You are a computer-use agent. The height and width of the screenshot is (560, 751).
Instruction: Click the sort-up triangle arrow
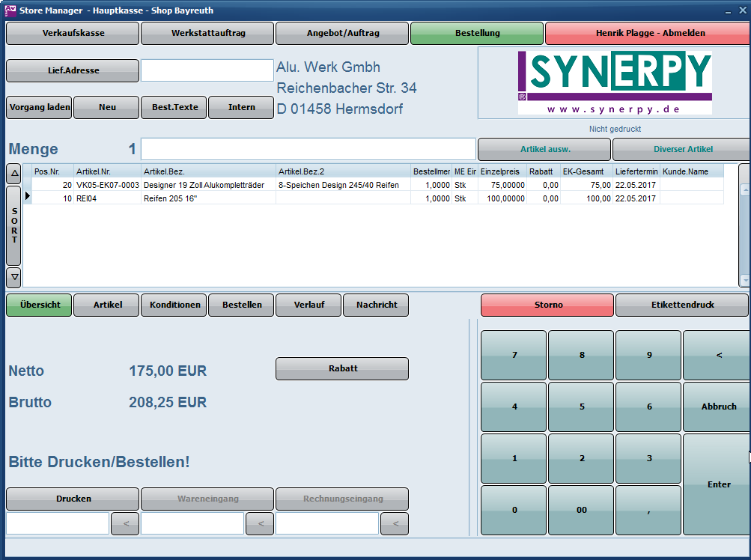[x=14, y=174]
